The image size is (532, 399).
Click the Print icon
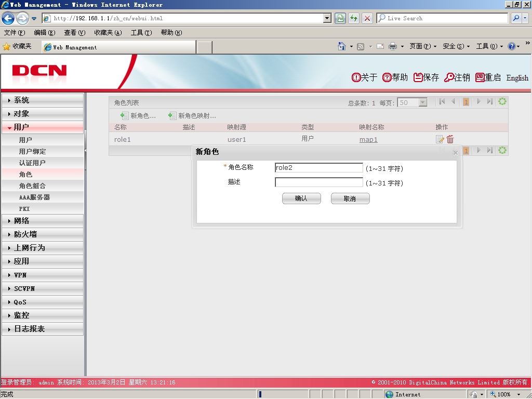(x=393, y=46)
